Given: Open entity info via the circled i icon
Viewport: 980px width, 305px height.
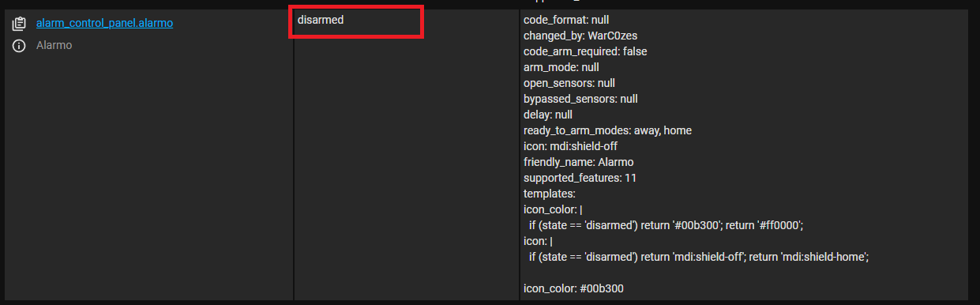Looking at the screenshot, I should (19, 46).
